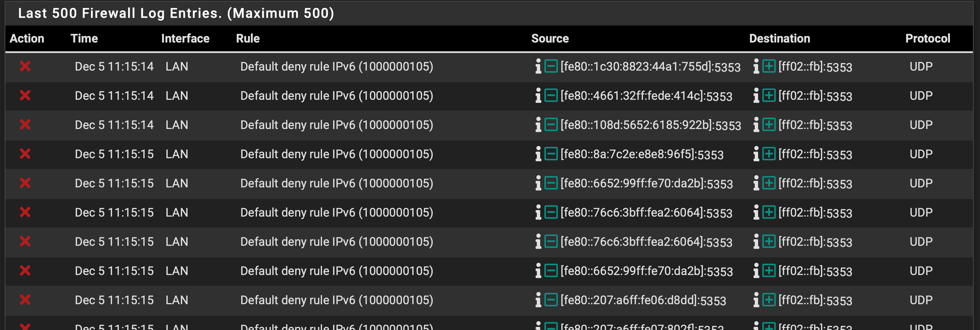Image resolution: width=980 pixels, height=330 pixels.
Task: Add block rule for source fe80::1c30:8823:44a1:755d
Action: [x=551, y=66]
